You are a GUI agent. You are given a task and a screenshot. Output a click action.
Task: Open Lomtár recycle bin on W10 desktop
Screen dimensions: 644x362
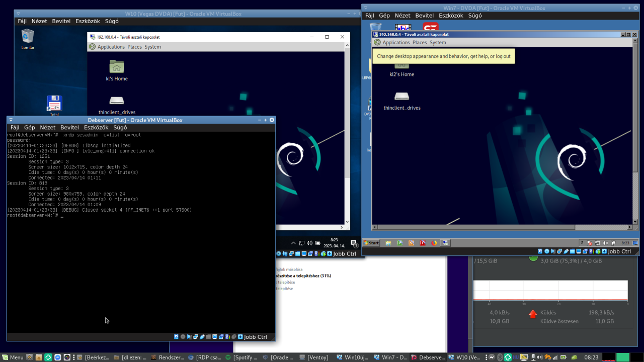pos(28,39)
